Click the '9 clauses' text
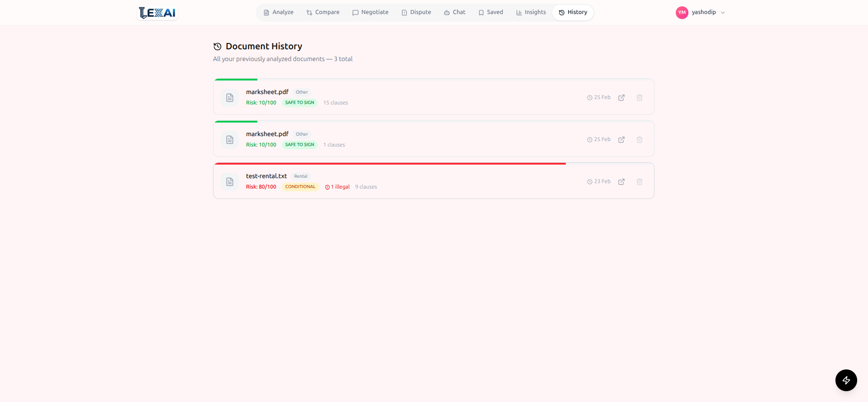 point(366,187)
